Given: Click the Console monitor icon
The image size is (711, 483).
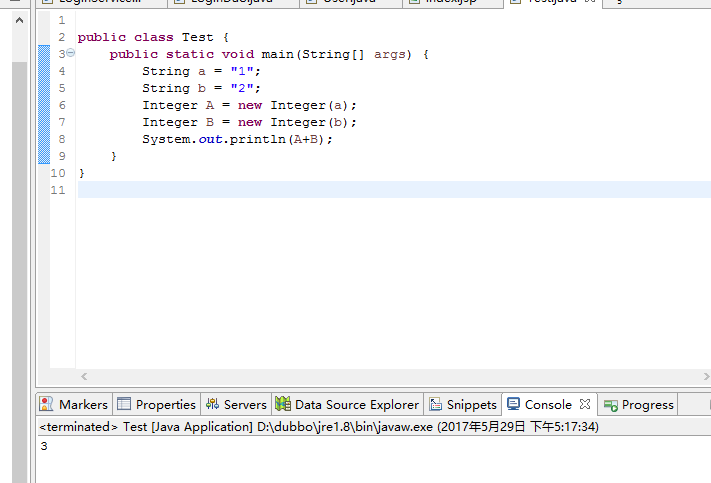Looking at the screenshot, I should coord(513,405).
